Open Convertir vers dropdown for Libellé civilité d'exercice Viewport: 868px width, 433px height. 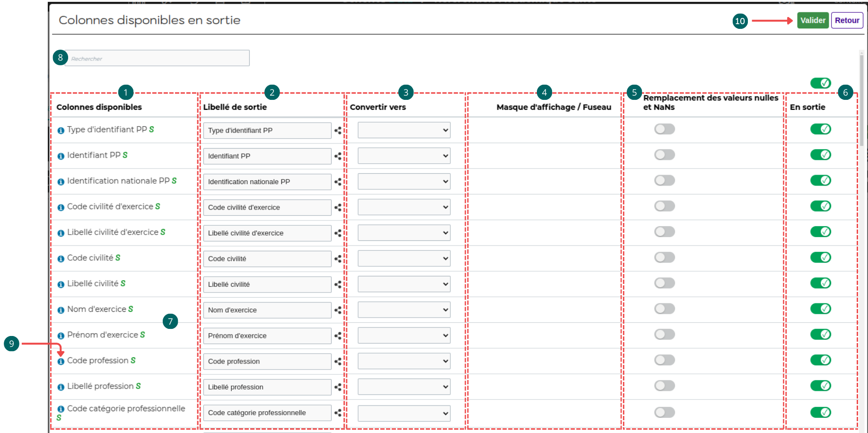404,233
